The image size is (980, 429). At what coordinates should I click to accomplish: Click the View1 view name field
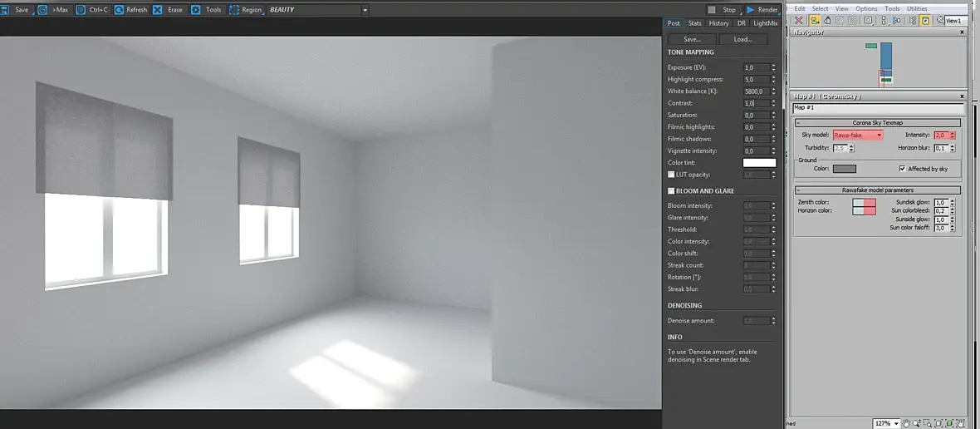[x=956, y=21]
